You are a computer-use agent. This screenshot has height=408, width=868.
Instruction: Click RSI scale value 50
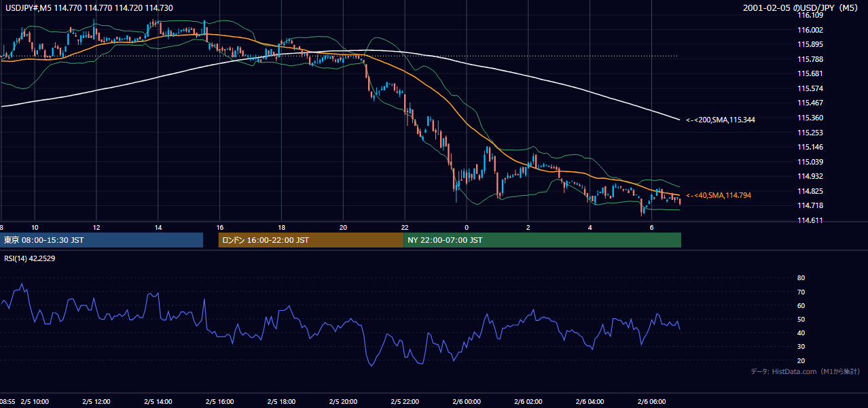pos(801,319)
